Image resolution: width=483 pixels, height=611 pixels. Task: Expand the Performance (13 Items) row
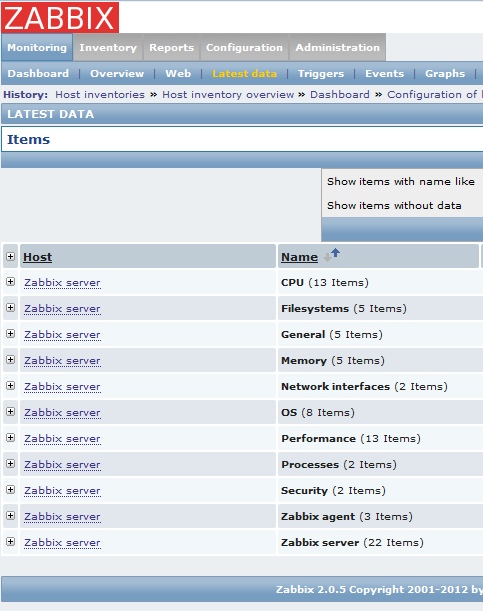(x=11, y=438)
